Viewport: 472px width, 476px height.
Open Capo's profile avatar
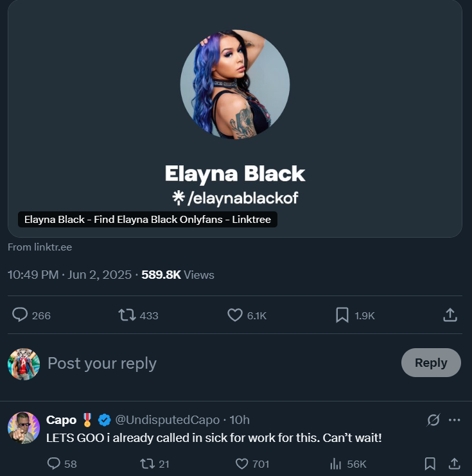[24, 428]
